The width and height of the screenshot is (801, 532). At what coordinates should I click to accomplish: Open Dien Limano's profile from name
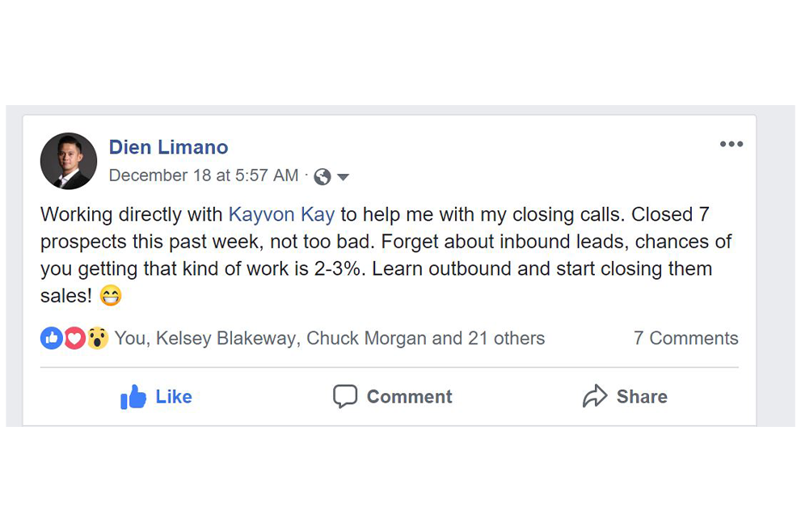pyautogui.click(x=168, y=147)
